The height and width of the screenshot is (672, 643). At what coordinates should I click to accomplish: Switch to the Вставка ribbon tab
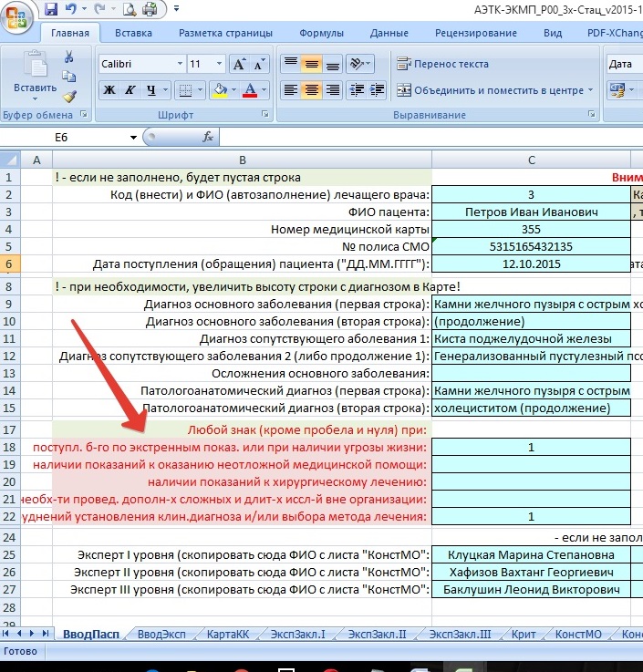[x=133, y=33]
